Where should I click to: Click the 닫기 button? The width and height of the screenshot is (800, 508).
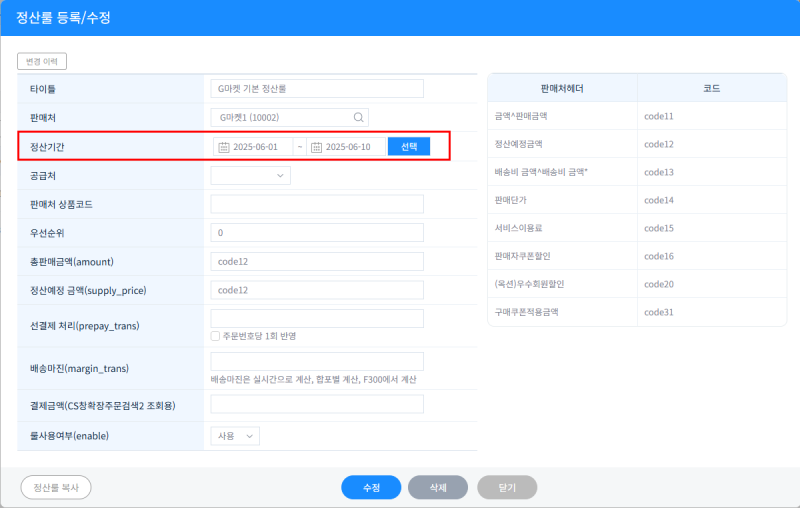click(507, 488)
